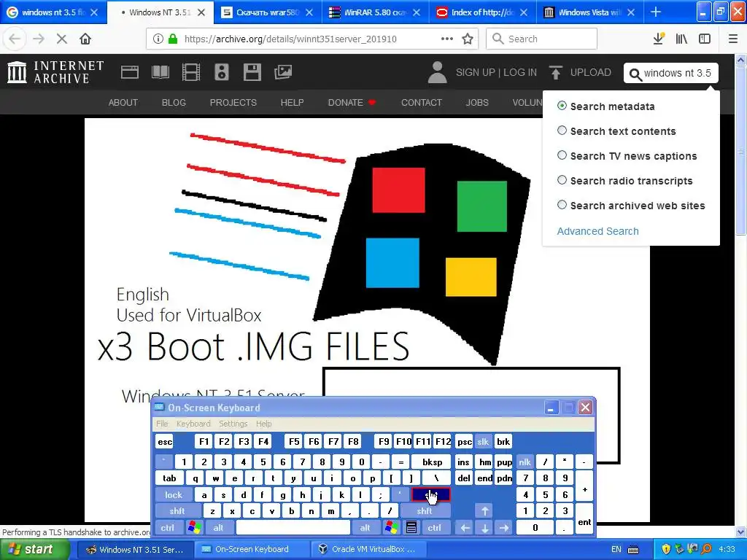Click the up arrow key

click(x=484, y=511)
